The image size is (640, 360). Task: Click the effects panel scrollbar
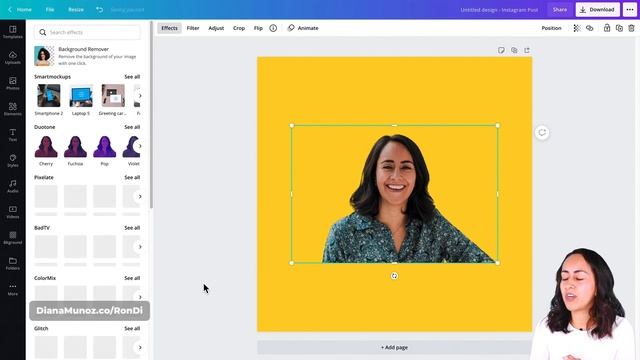[x=151, y=114]
